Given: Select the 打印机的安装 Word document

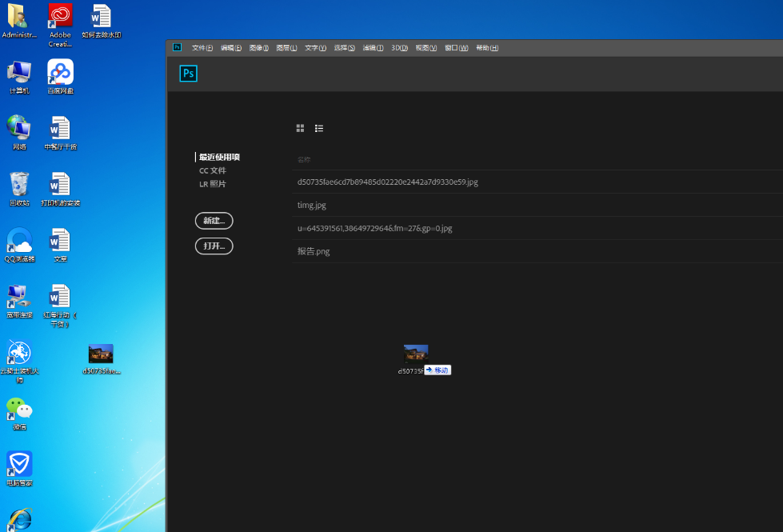Looking at the screenshot, I should pos(61,189).
